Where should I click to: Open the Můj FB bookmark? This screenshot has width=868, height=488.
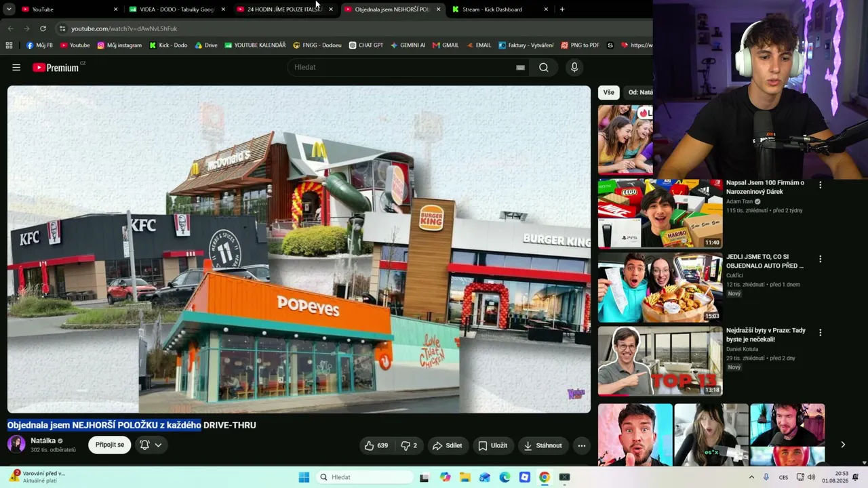coord(39,45)
